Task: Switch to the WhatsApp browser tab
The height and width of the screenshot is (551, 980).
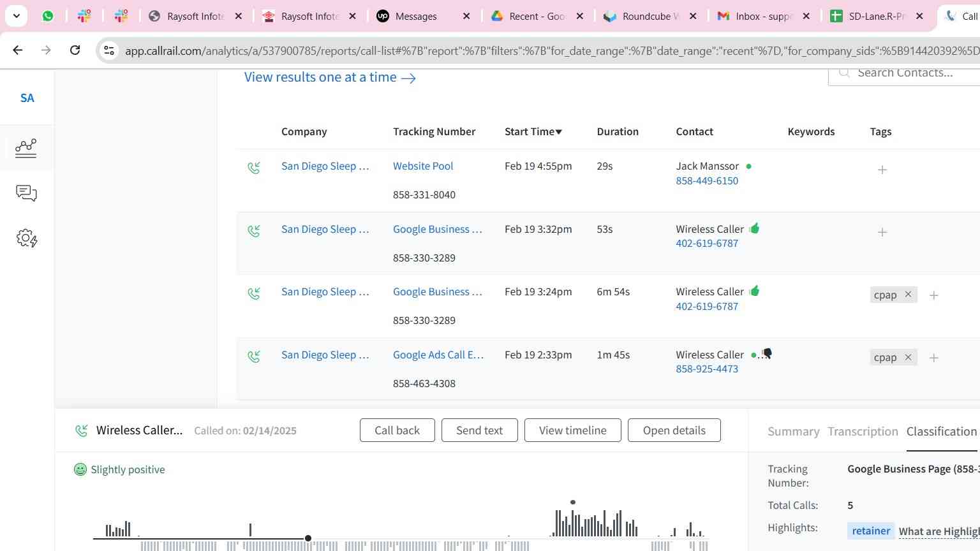Action: [x=48, y=16]
